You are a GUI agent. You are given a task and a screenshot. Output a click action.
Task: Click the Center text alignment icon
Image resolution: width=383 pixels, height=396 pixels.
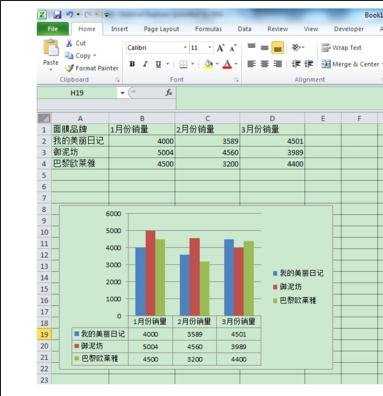pyautogui.click(x=265, y=64)
